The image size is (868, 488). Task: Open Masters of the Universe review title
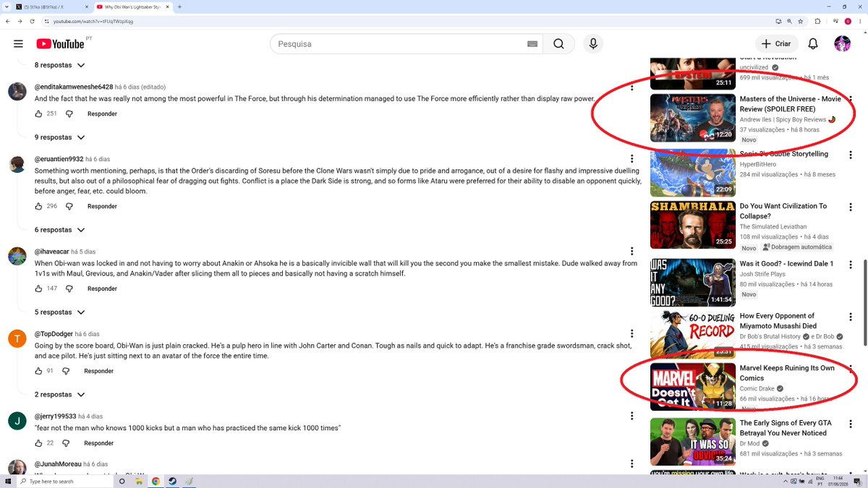[x=790, y=103]
